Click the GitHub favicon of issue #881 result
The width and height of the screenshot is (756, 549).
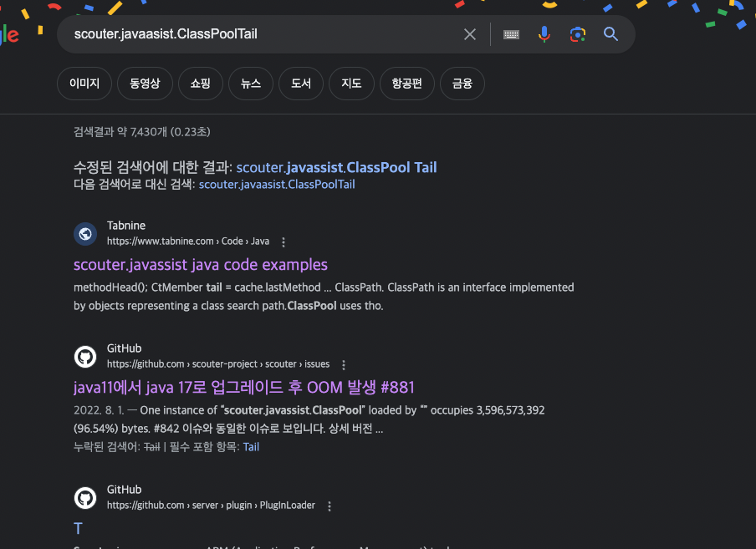click(85, 357)
